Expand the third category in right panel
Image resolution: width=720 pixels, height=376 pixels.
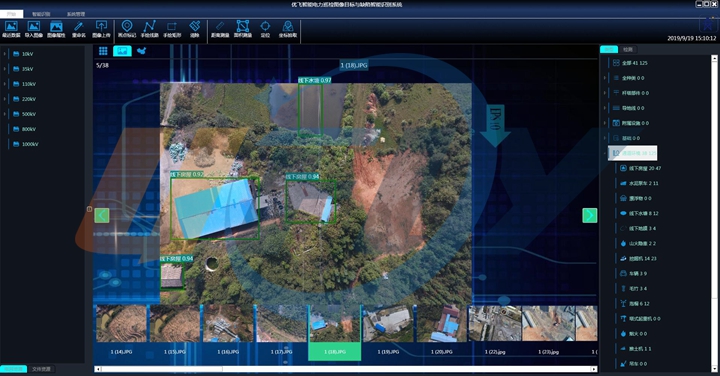pyautogui.click(x=605, y=93)
